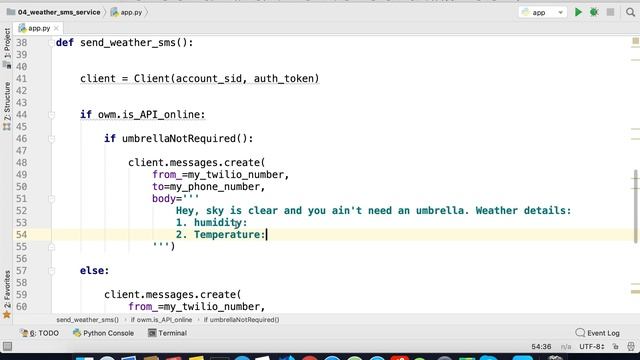
Task: Click the stop process square button
Action: click(610, 12)
